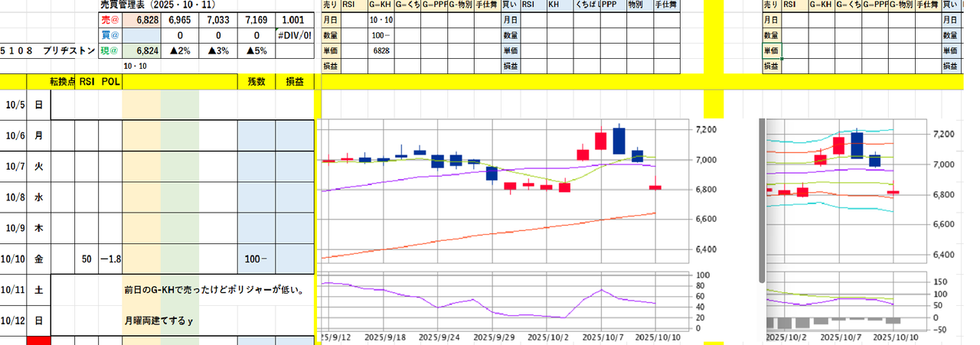Click the purple RSI line chart below candlesticks

490,304
